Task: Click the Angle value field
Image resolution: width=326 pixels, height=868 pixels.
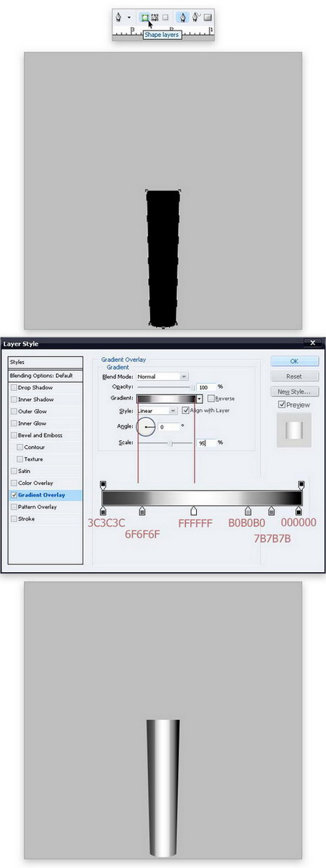Action: 169,427
